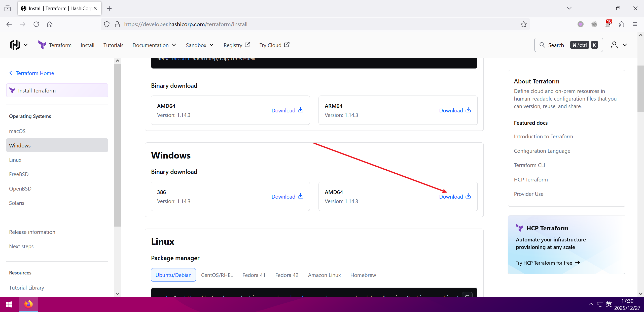This screenshot has width=644, height=312.
Task: Click the tracking protection shield icon
Action: tap(107, 24)
